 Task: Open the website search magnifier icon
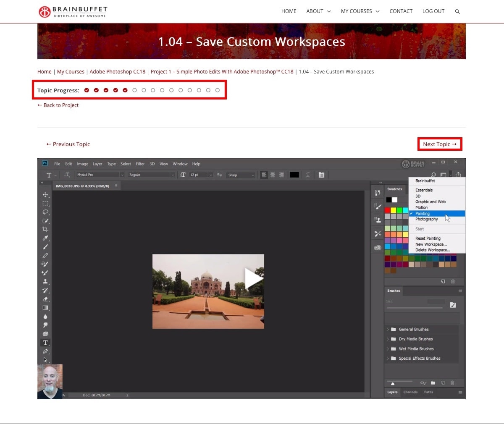[457, 11]
